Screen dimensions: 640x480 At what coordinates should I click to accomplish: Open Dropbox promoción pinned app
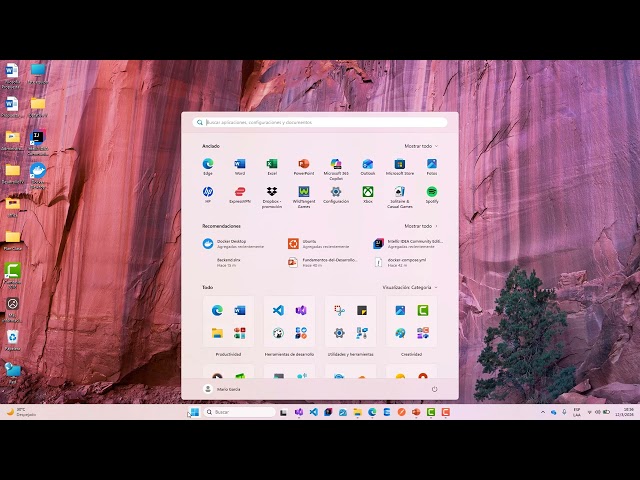272,197
